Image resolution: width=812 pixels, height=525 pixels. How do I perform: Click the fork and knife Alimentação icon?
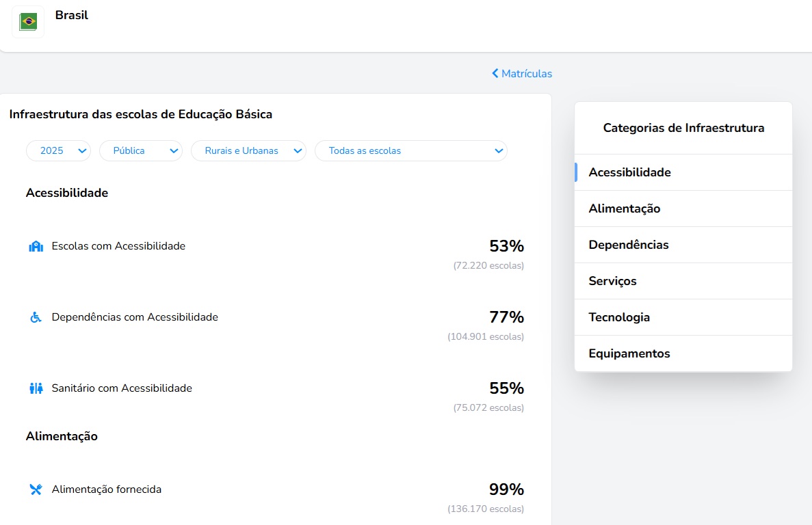pos(36,489)
